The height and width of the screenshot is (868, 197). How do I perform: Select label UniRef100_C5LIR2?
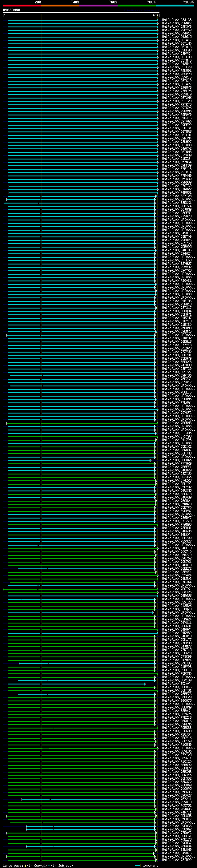click(x=177, y=484)
